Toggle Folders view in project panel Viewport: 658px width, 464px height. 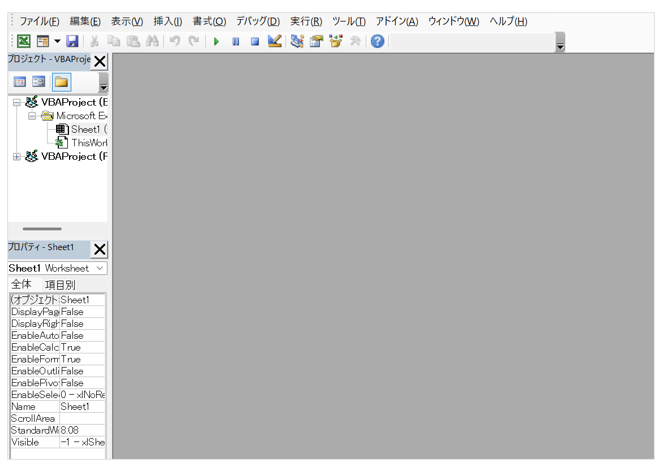click(x=61, y=82)
